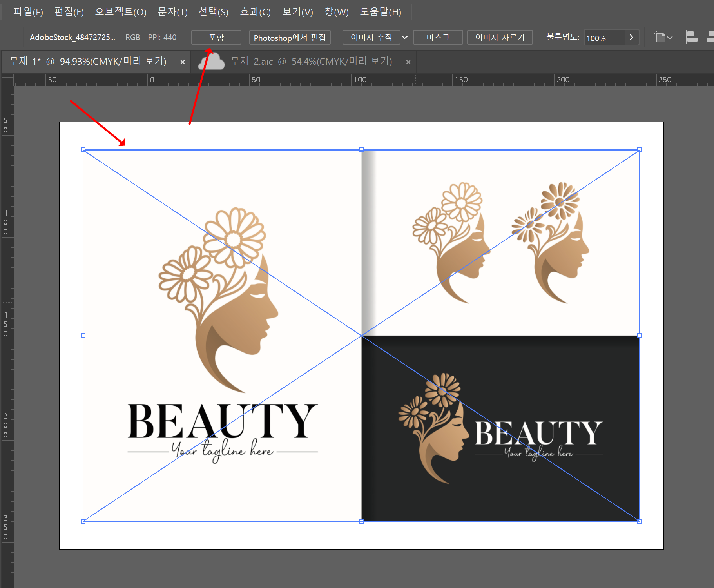The image size is (714, 588).
Task: Click the 이미지 추적 button
Action: [x=371, y=38]
